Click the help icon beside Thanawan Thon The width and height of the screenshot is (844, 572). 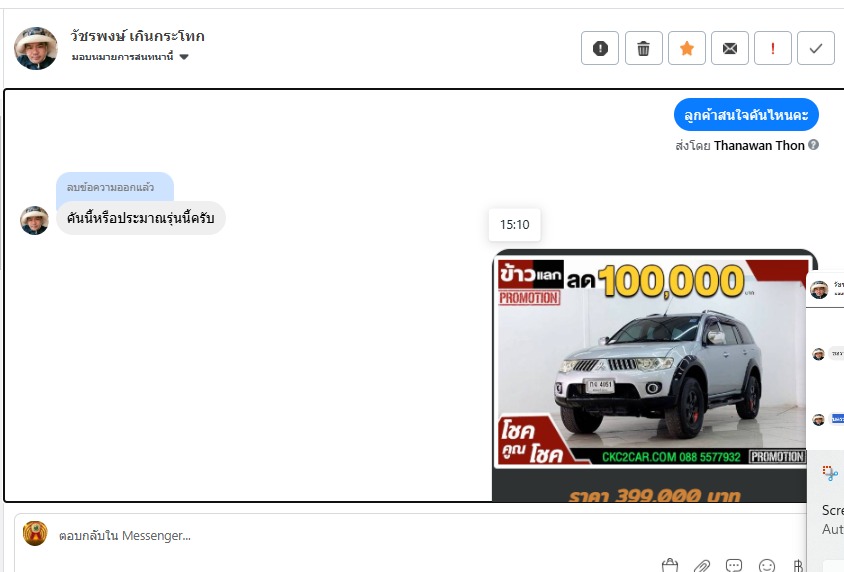[813, 145]
